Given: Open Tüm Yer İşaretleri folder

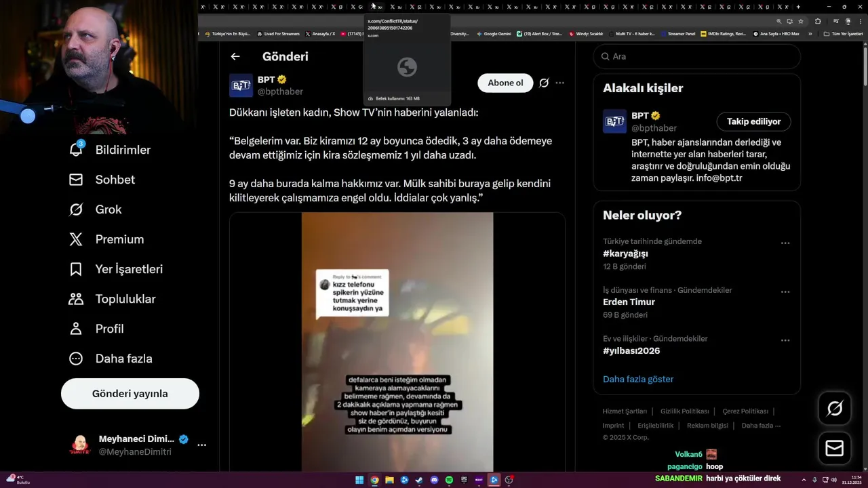Looking at the screenshot, I should pyautogui.click(x=844, y=33).
